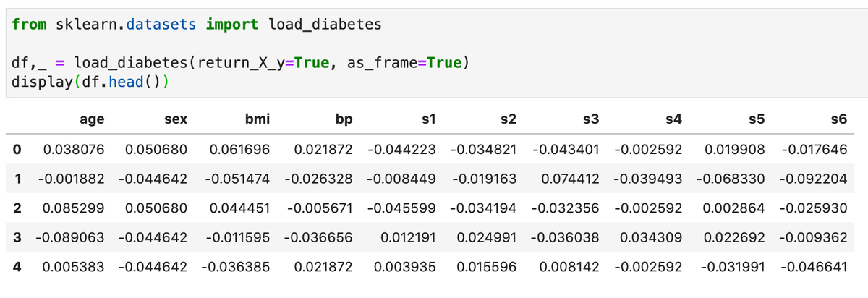Click the bp column header
Screen dimensions: 868x298
click(344, 119)
